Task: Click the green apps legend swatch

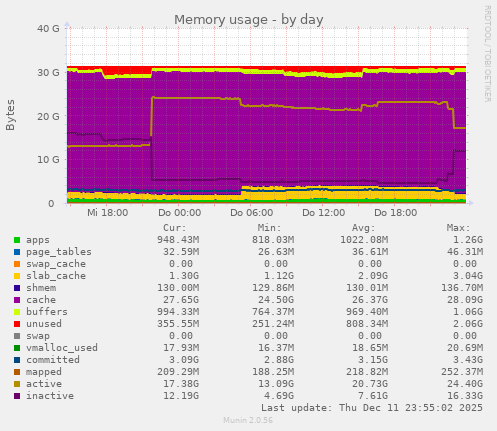Action: click(17, 240)
